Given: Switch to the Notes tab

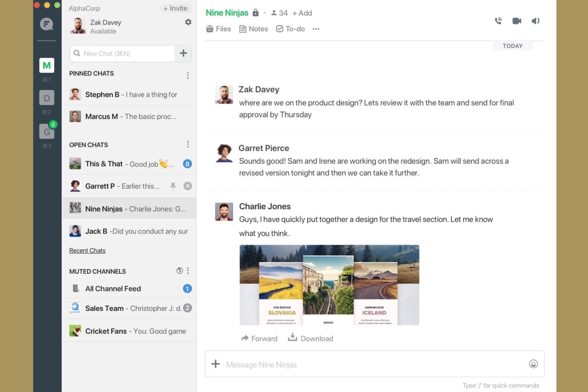Looking at the screenshot, I should tap(253, 29).
